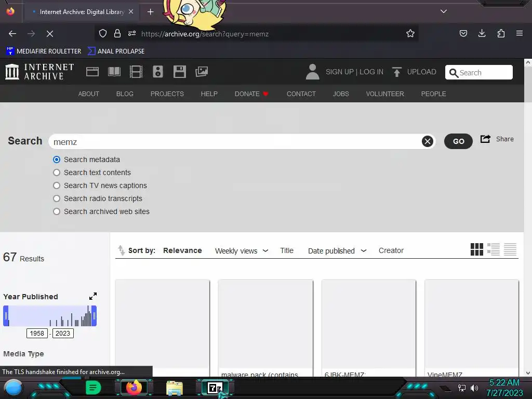Click the LOG IN link
This screenshot has height=399, width=532.
pos(371,72)
